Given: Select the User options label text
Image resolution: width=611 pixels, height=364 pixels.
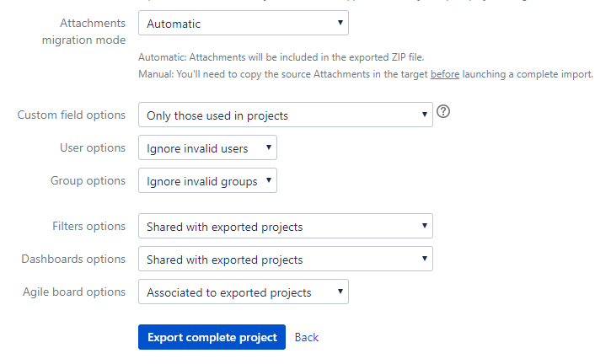Looking at the screenshot, I should click(93, 148).
